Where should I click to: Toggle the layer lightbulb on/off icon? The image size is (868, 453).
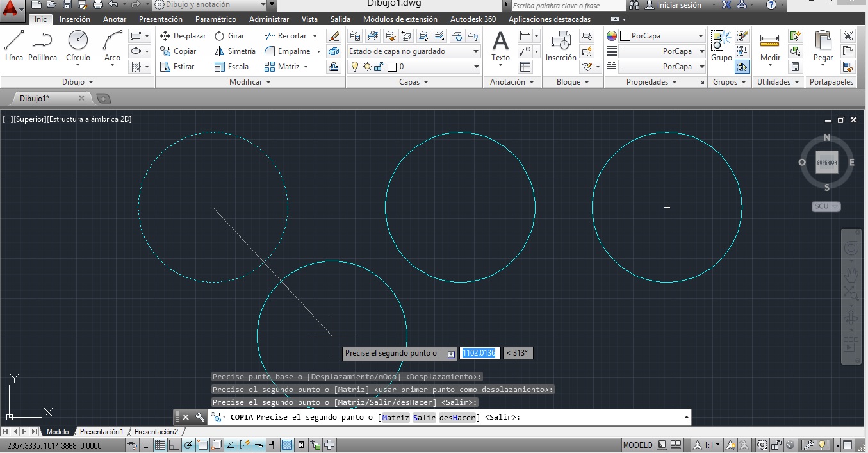[x=355, y=67]
